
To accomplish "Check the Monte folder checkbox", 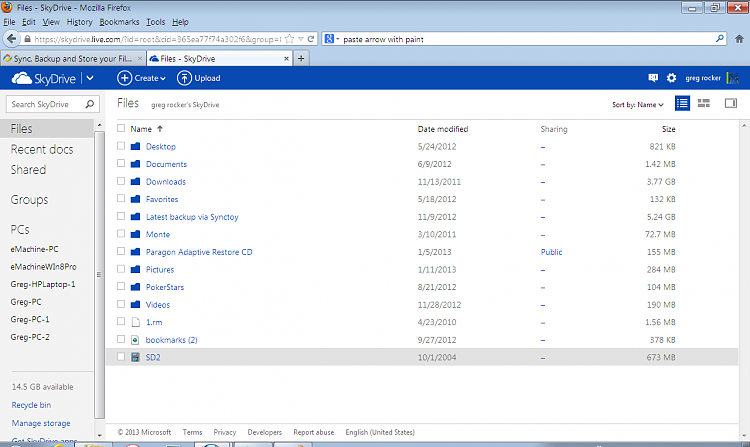I will pyautogui.click(x=121, y=234).
